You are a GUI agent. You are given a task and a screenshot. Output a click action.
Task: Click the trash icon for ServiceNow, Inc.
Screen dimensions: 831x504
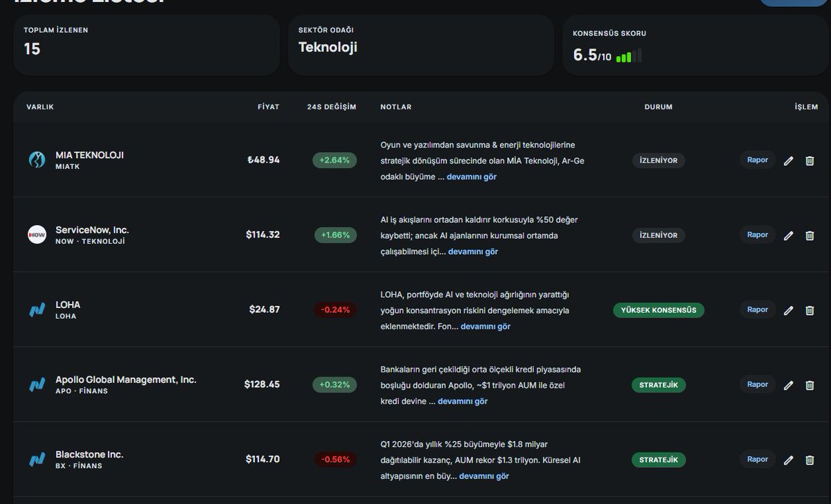coord(810,235)
